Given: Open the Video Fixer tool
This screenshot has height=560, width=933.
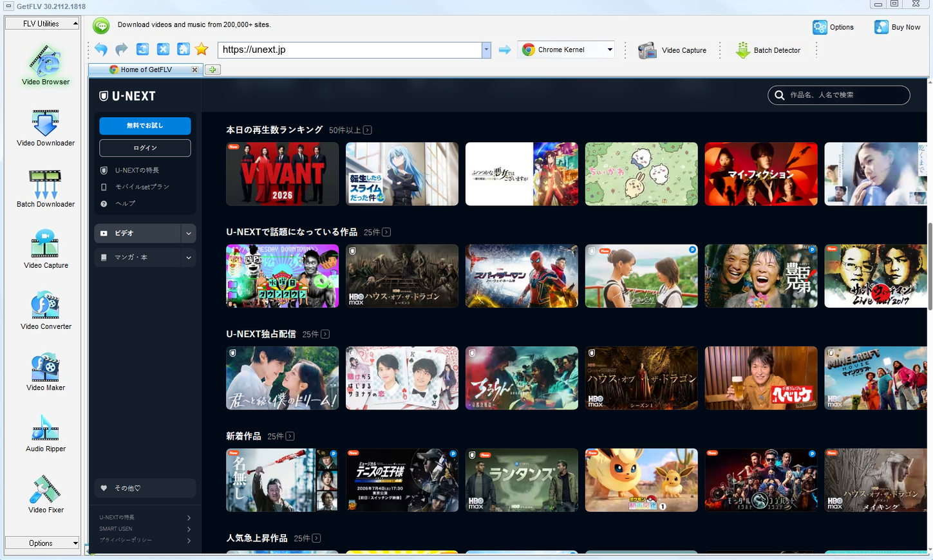Looking at the screenshot, I should (x=45, y=494).
